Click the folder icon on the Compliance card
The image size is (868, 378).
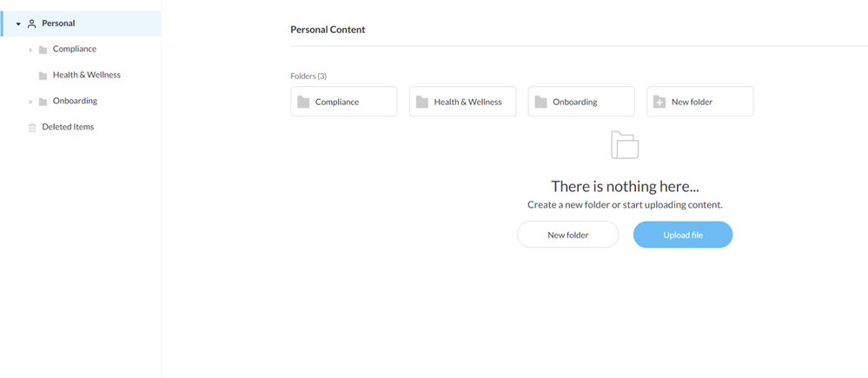click(303, 102)
